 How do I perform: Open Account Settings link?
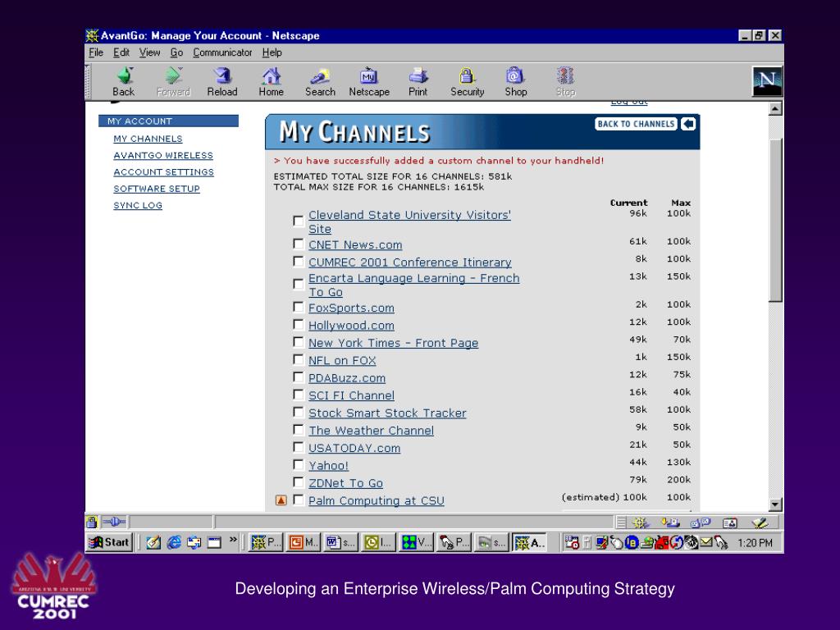(x=163, y=172)
